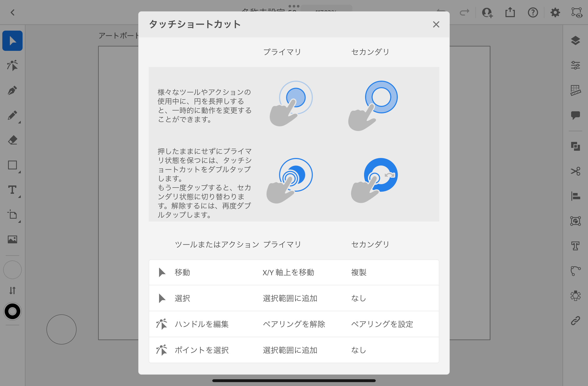Screen dimensions: 588x386
Task: Select the Direct Selection tool
Action: click(x=12, y=66)
